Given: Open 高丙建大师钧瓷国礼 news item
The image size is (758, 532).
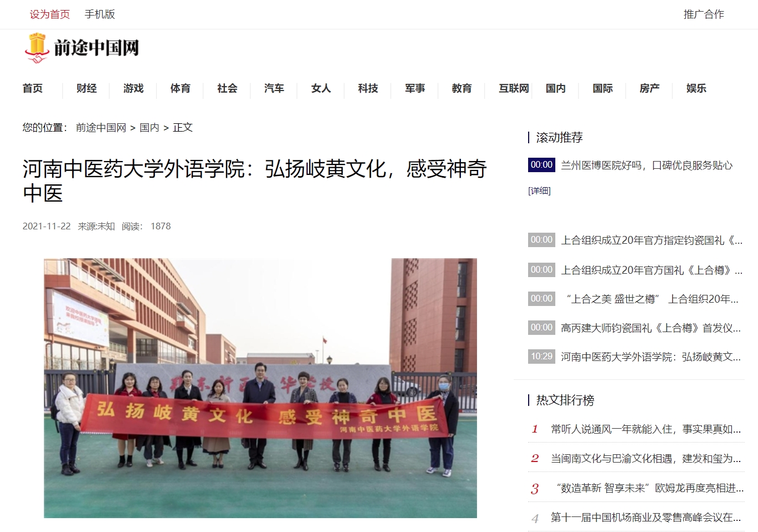Looking at the screenshot, I should [x=651, y=328].
